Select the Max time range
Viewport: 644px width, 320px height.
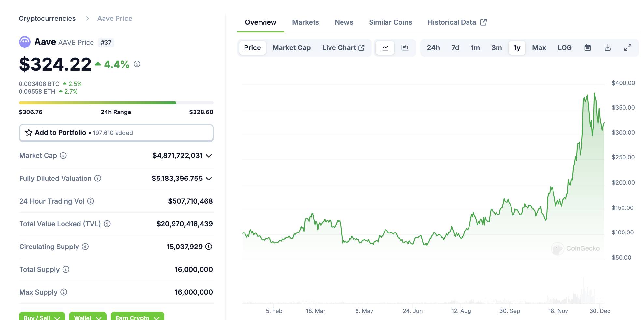click(x=539, y=48)
